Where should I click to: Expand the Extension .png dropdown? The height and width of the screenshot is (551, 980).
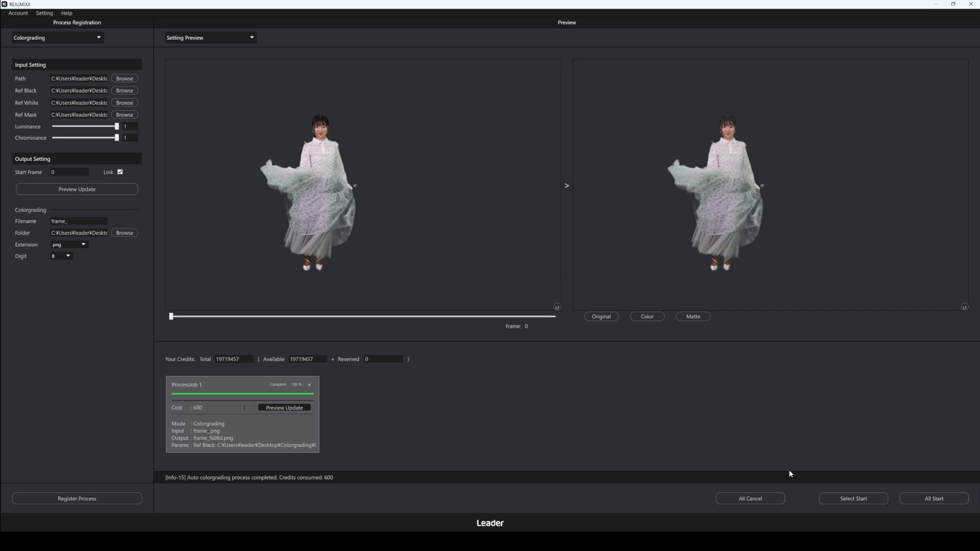(69, 244)
